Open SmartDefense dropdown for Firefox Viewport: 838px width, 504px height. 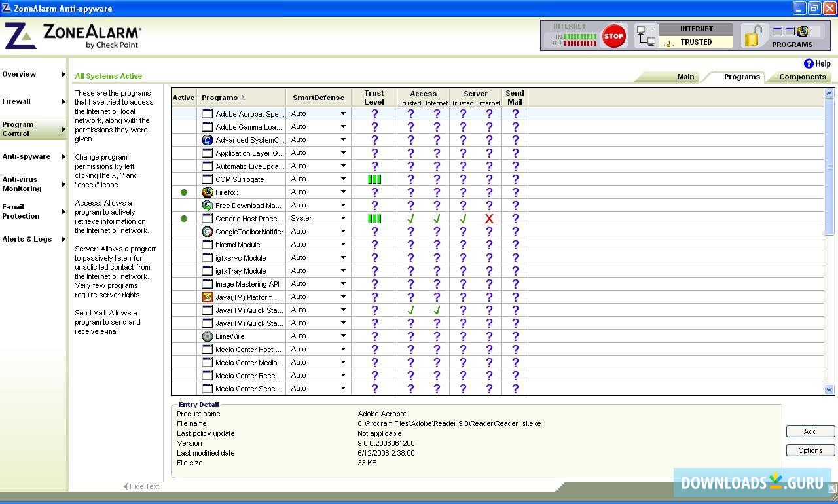(343, 192)
